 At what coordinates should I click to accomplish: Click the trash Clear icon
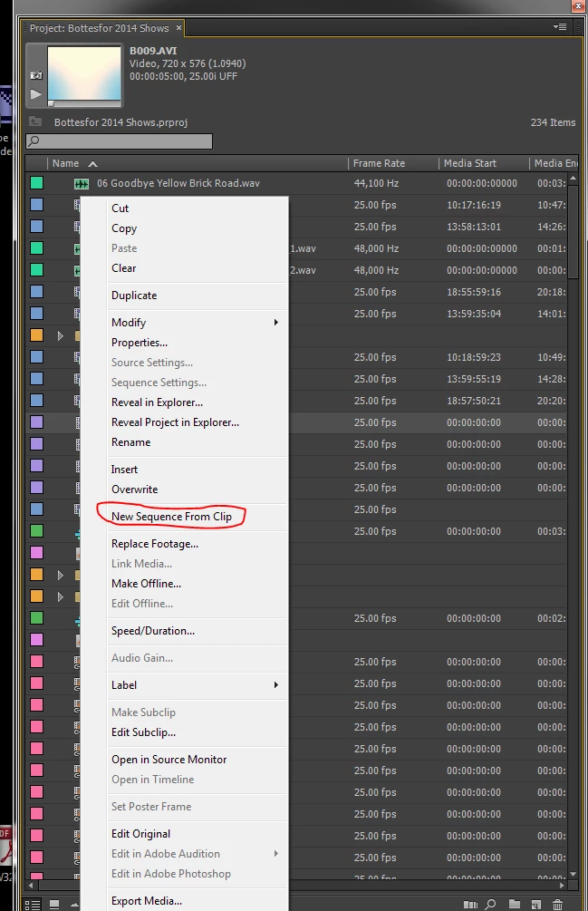click(557, 905)
